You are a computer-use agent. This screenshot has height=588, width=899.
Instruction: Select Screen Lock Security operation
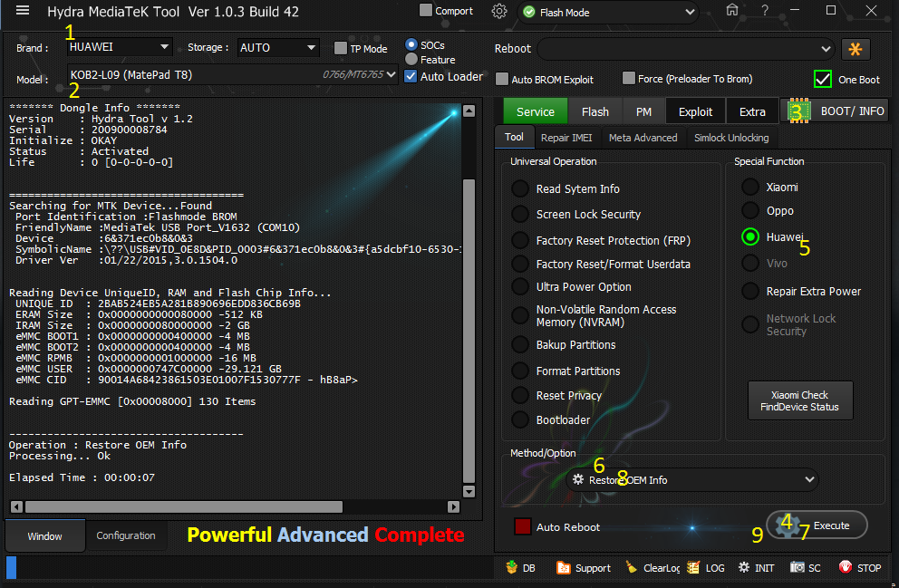point(520,215)
